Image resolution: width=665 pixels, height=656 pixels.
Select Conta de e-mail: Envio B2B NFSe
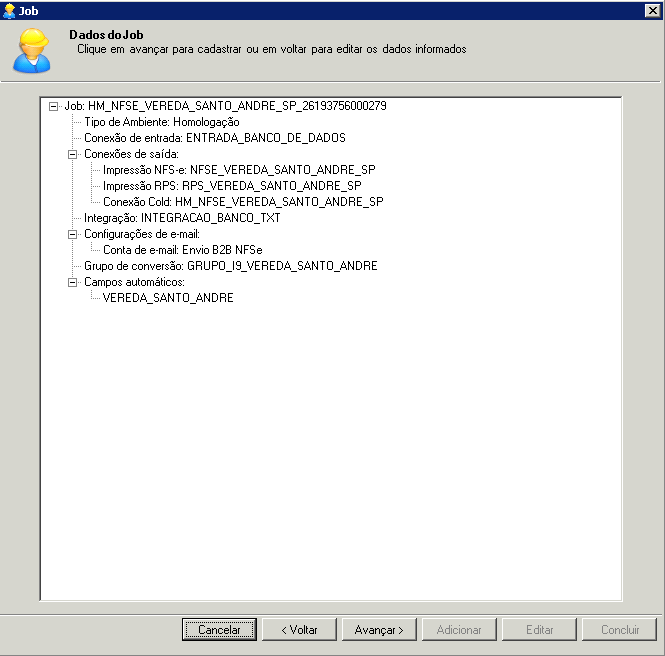click(x=183, y=250)
